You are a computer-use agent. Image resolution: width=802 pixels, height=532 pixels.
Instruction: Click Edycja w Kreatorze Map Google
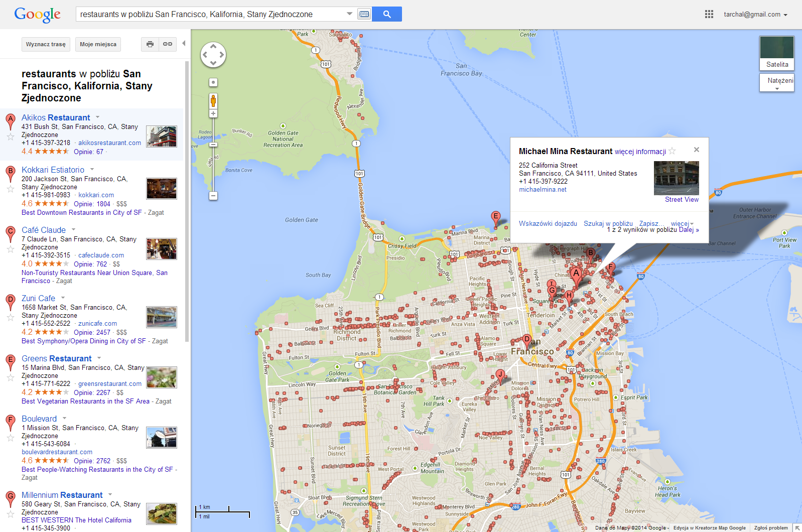point(709,527)
